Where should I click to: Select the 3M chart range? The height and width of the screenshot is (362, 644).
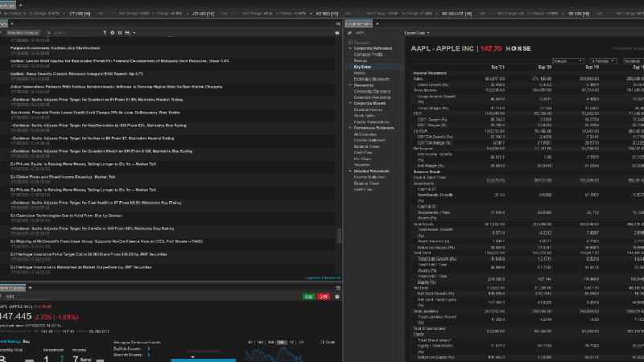(x=270, y=342)
